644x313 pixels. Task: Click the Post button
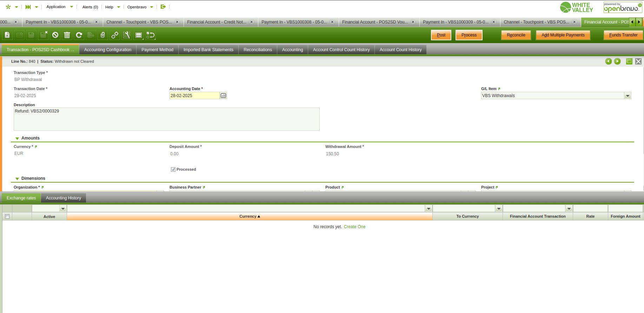point(441,35)
